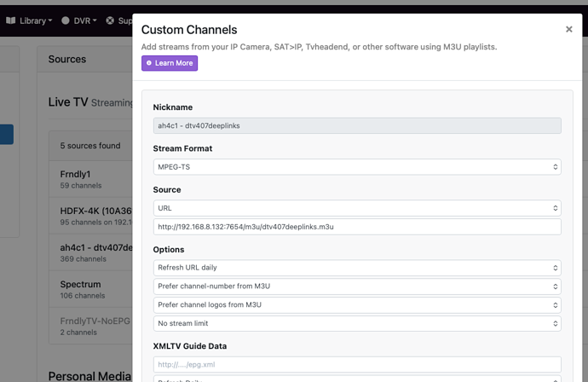Click the info icon inside Learn More button
Screen dimensions: 588x382
[149, 63]
